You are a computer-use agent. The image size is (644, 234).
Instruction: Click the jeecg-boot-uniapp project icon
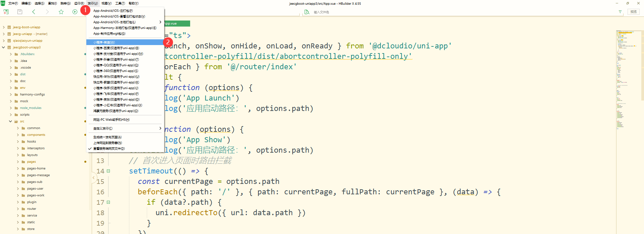point(9,27)
